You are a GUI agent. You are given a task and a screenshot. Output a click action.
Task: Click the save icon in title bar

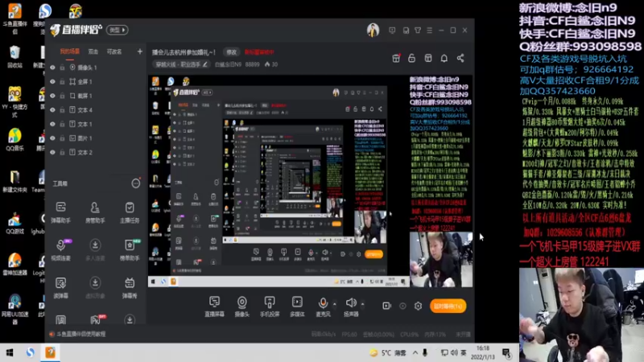point(406,31)
